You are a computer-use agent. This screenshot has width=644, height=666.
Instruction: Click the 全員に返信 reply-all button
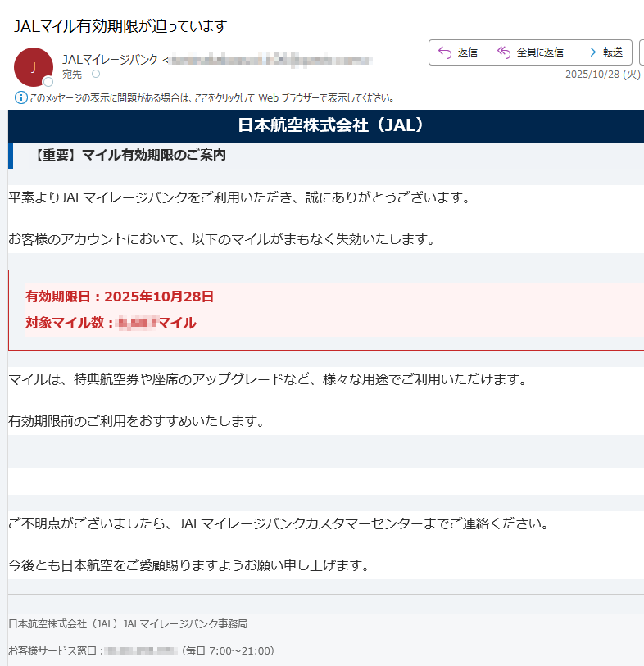531,52
